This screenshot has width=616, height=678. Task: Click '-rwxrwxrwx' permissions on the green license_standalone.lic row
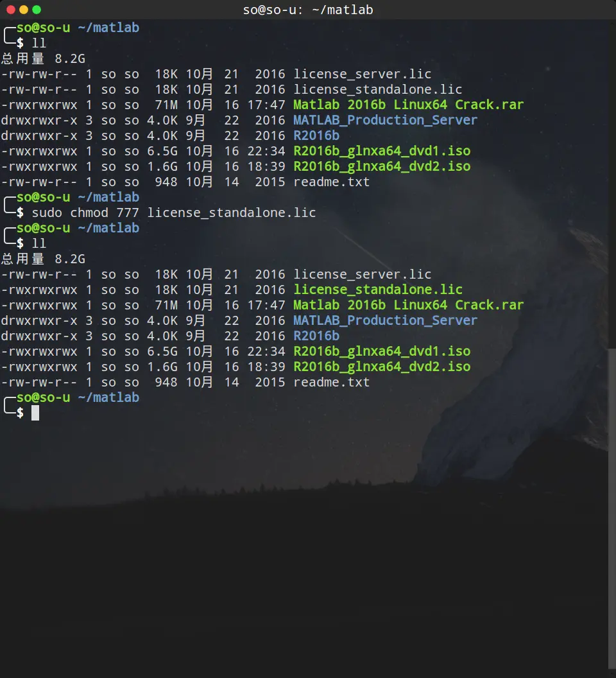(39, 290)
